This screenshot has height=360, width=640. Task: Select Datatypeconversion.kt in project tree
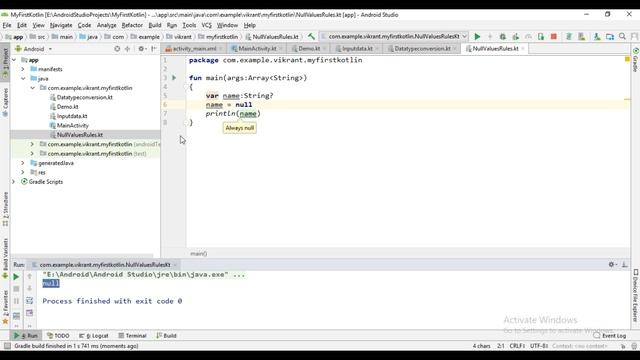click(84, 97)
